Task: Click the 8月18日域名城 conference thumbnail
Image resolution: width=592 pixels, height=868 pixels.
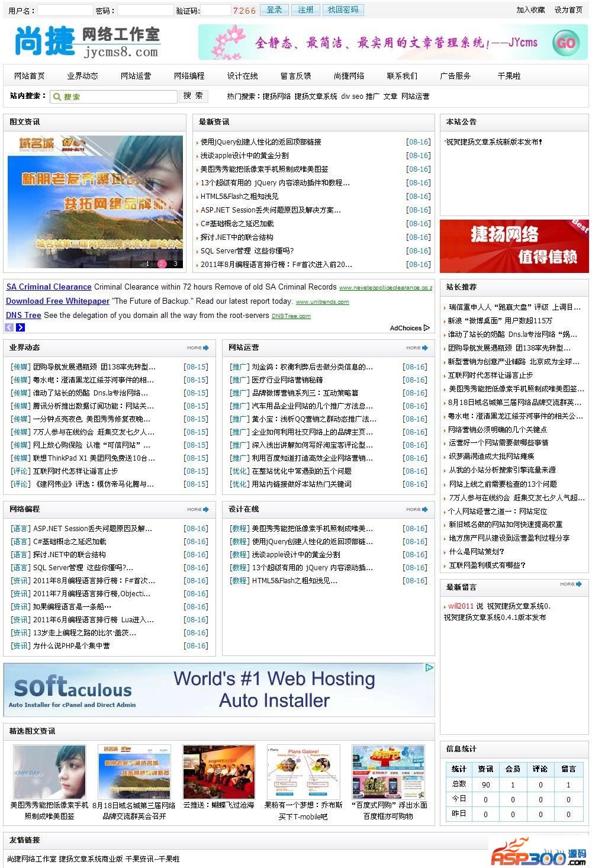Action: [x=134, y=771]
